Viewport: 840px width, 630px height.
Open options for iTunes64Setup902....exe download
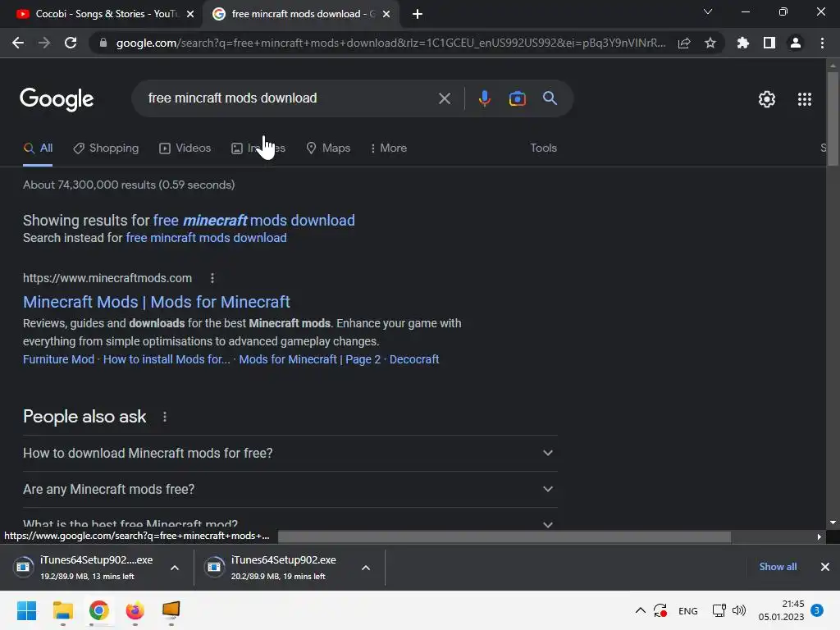point(175,568)
